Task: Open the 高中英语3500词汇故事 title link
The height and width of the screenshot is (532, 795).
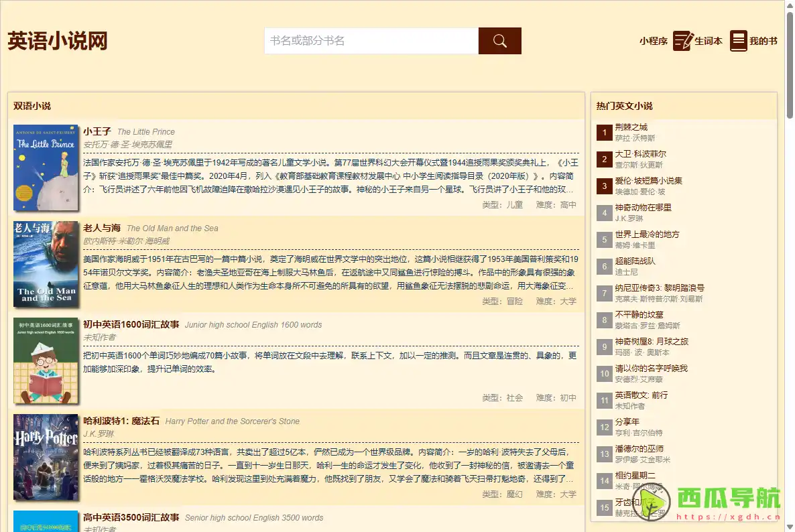Action: [131, 517]
